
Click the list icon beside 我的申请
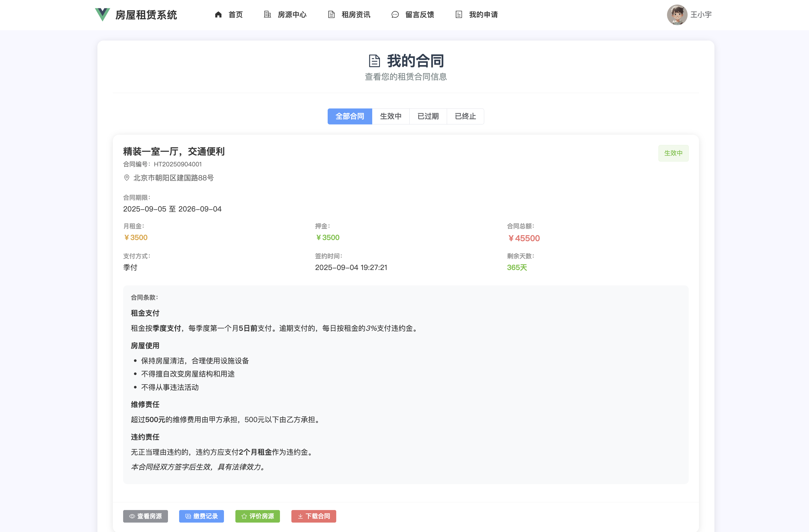(458, 15)
